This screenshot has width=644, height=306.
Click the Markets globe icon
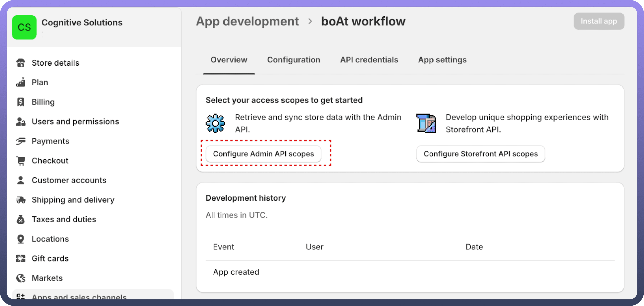click(21, 278)
